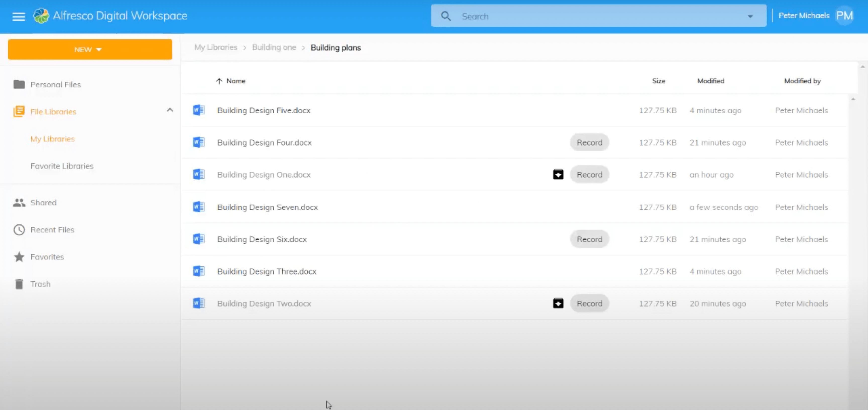Navigate to My Libraries breadcrumb

pos(216,47)
